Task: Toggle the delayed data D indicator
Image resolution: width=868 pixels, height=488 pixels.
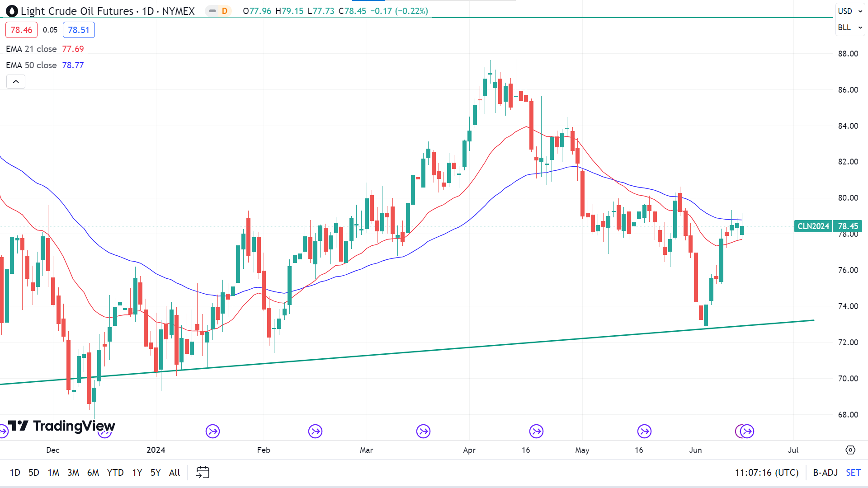Action: (224, 11)
